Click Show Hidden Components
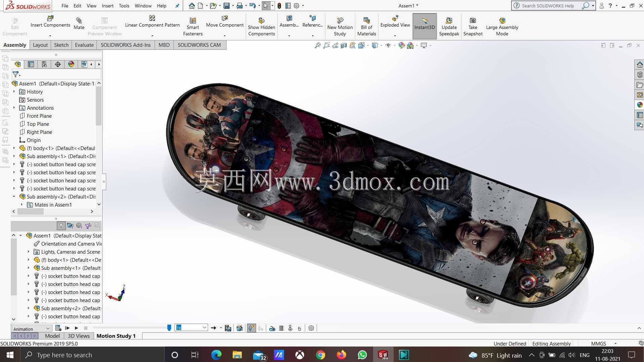Image resolution: width=644 pixels, height=362 pixels. pos(261,27)
